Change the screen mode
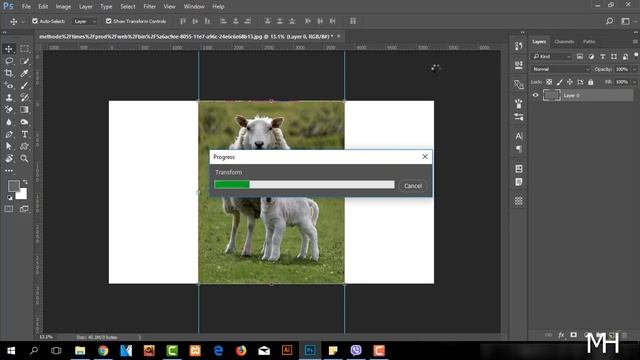The height and width of the screenshot is (360, 640). pyautogui.click(x=24, y=209)
